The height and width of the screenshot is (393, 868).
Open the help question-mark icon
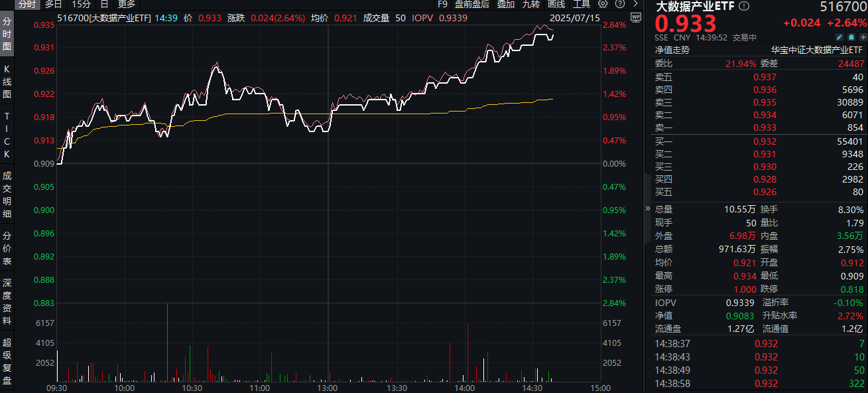pyautogui.click(x=620, y=5)
